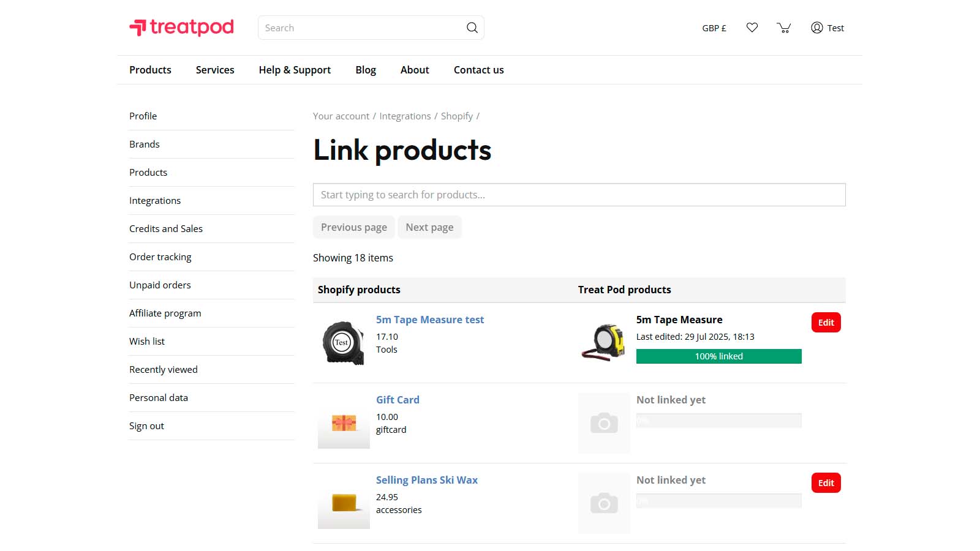Open the Contact us page

tap(479, 70)
